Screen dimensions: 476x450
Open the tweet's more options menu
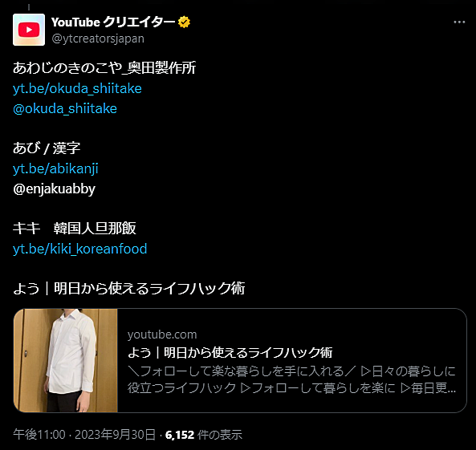pyautogui.click(x=459, y=22)
